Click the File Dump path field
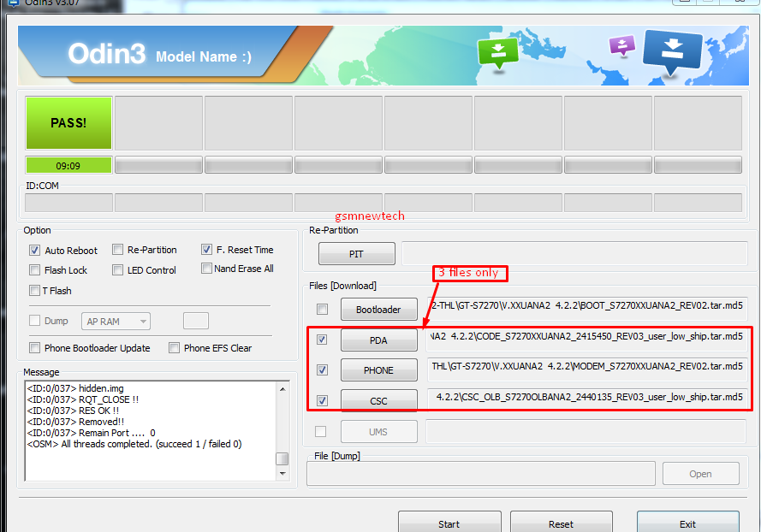This screenshot has width=761, height=532. click(481, 474)
